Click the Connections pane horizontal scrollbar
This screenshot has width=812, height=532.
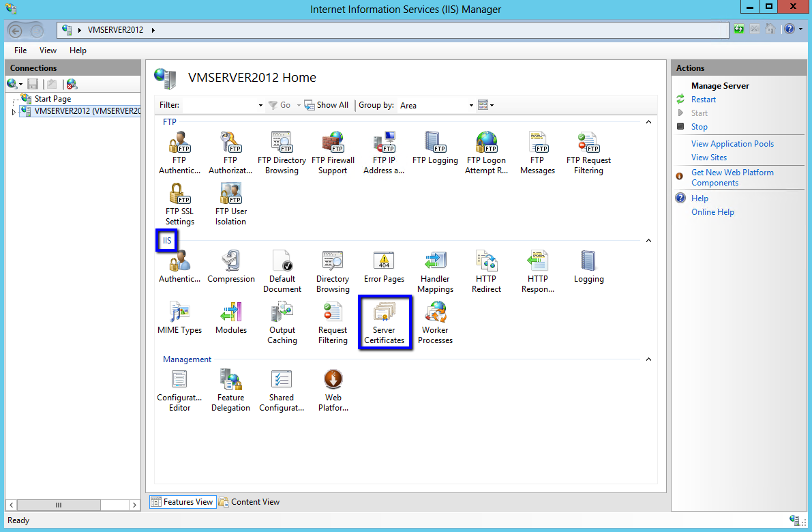59,505
